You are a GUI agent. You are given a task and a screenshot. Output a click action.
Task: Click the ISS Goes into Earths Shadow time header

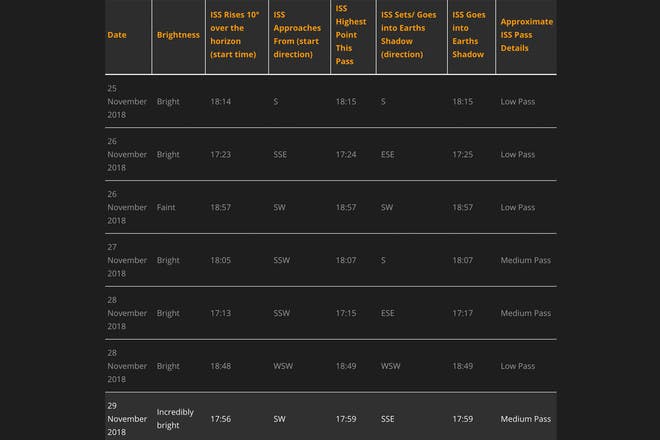(469, 35)
